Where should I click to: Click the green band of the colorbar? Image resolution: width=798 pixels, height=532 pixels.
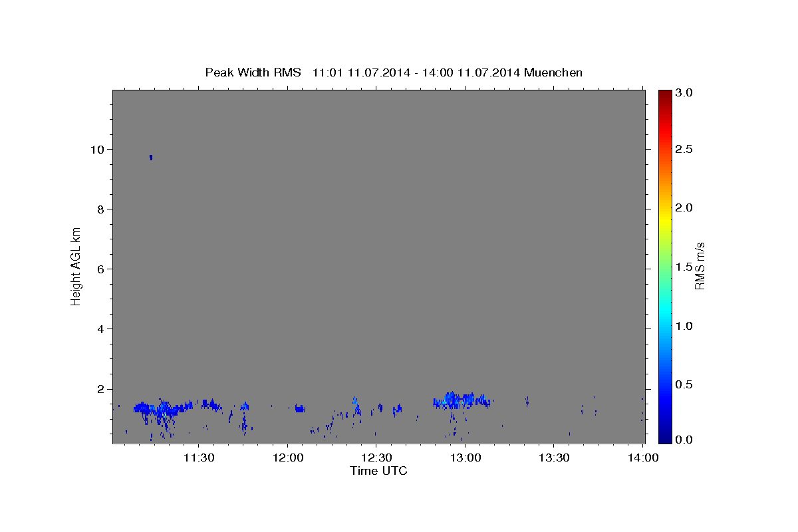[x=665, y=266]
